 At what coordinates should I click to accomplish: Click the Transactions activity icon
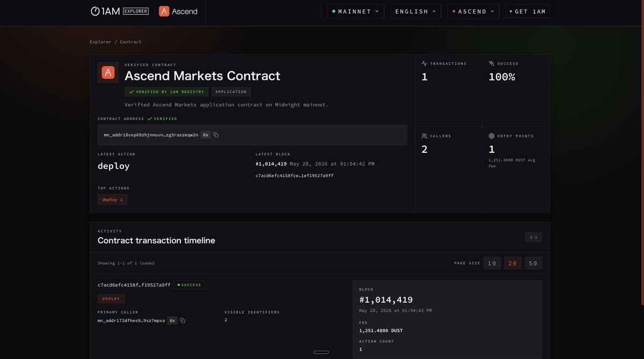coord(425,63)
